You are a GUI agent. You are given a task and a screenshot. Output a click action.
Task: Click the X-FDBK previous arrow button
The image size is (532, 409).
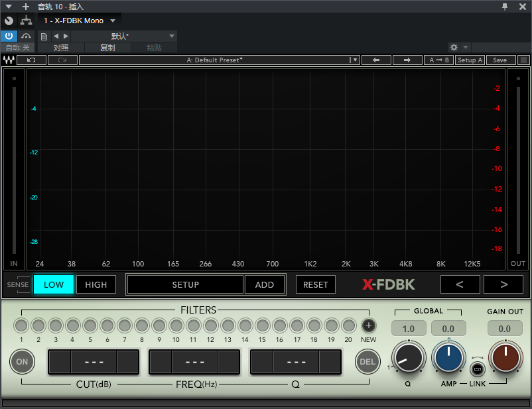click(460, 284)
